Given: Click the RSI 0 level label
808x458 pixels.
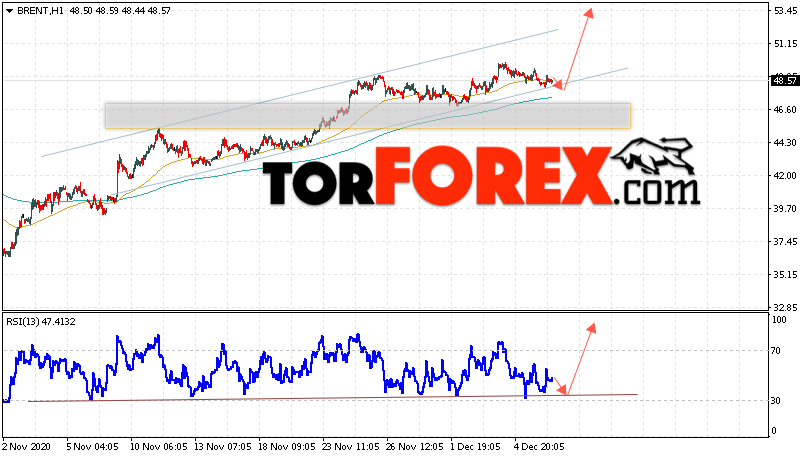Looking at the screenshot, I should (x=775, y=431).
